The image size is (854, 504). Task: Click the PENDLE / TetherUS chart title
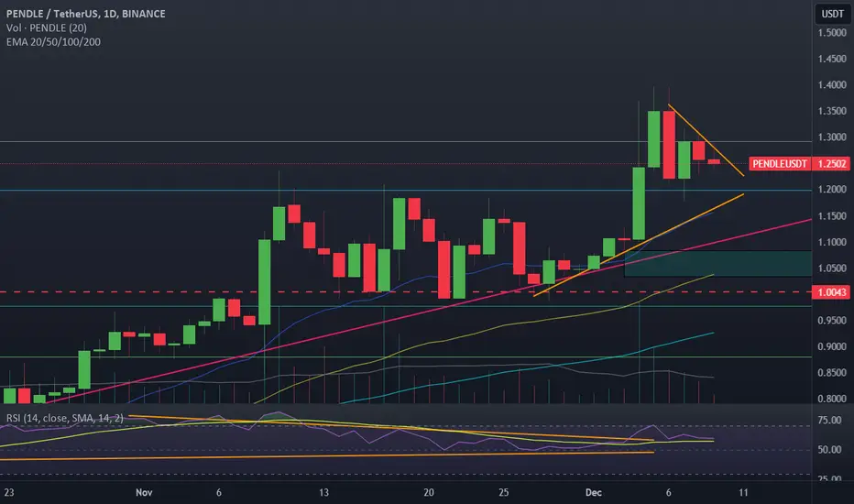click(85, 14)
